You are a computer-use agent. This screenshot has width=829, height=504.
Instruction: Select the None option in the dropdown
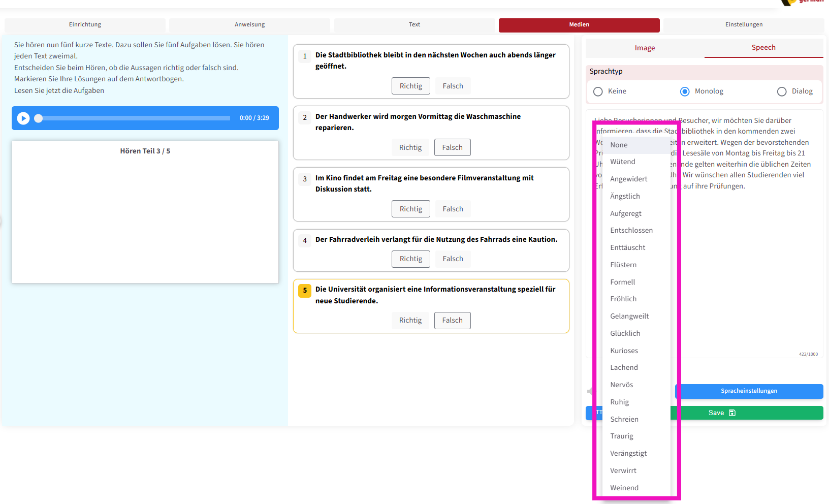coord(619,145)
